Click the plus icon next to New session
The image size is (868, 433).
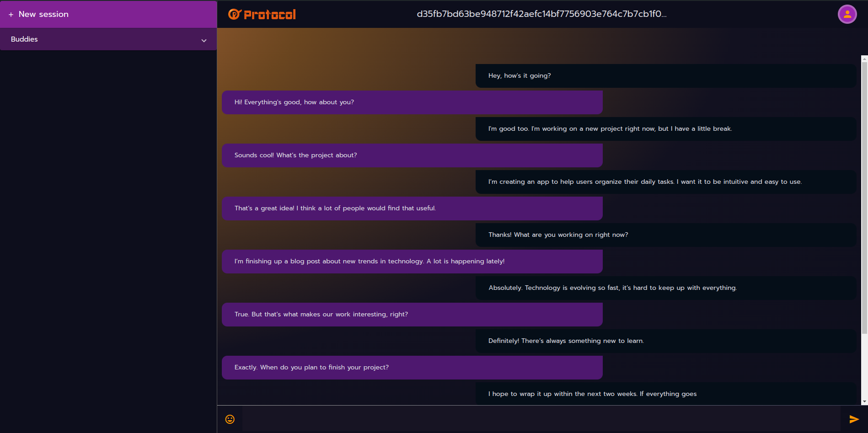coord(11,14)
